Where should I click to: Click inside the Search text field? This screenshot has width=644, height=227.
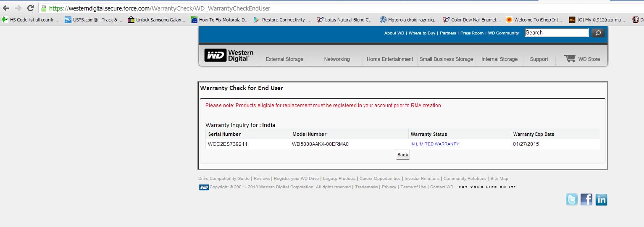coord(557,33)
